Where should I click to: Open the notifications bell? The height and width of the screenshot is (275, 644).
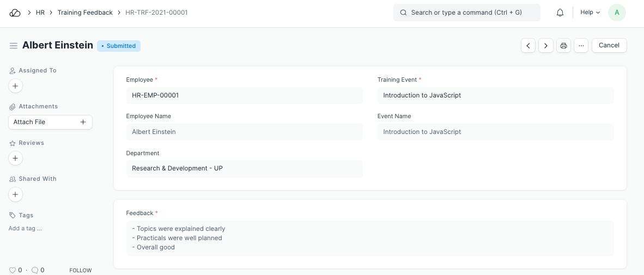click(x=560, y=13)
